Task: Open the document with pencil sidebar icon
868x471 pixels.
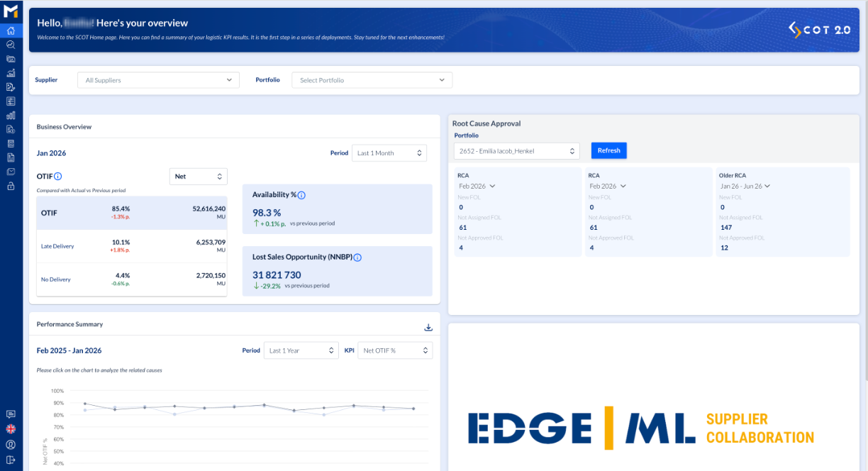Action: [x=11, y=87]
